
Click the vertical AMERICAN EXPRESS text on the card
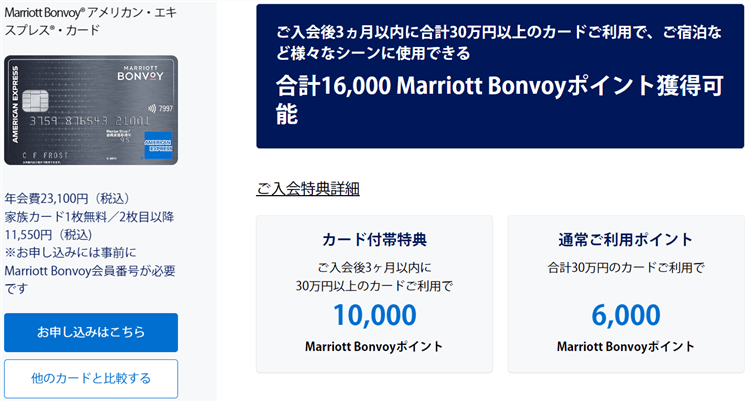click(16, 110)
